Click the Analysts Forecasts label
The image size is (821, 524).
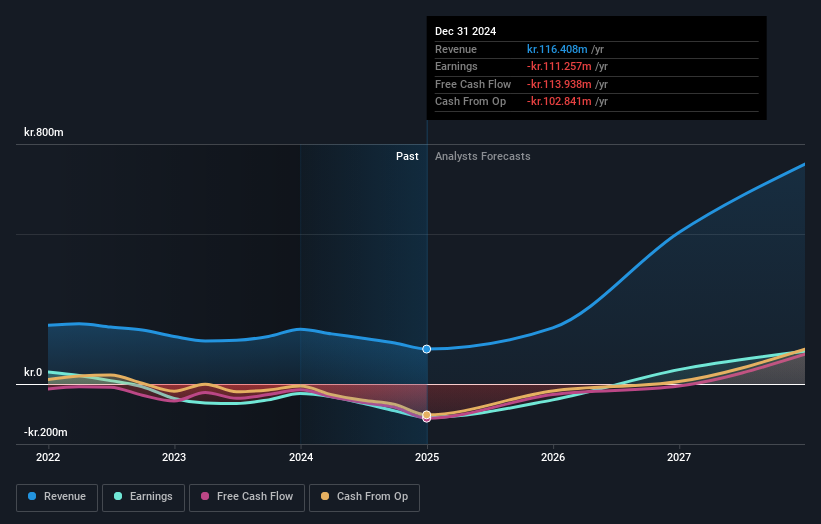[x=483, y=156]
